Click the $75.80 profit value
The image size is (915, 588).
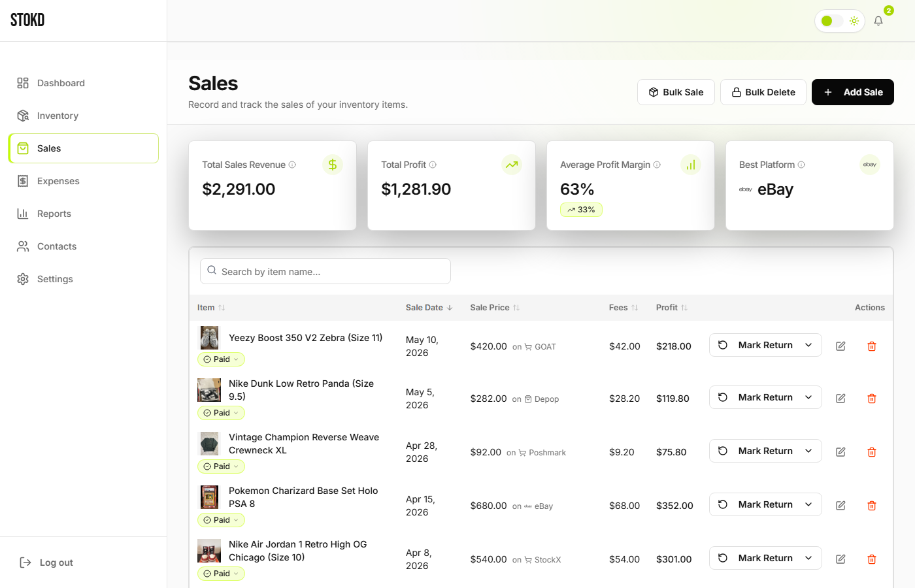click(671, 452)
